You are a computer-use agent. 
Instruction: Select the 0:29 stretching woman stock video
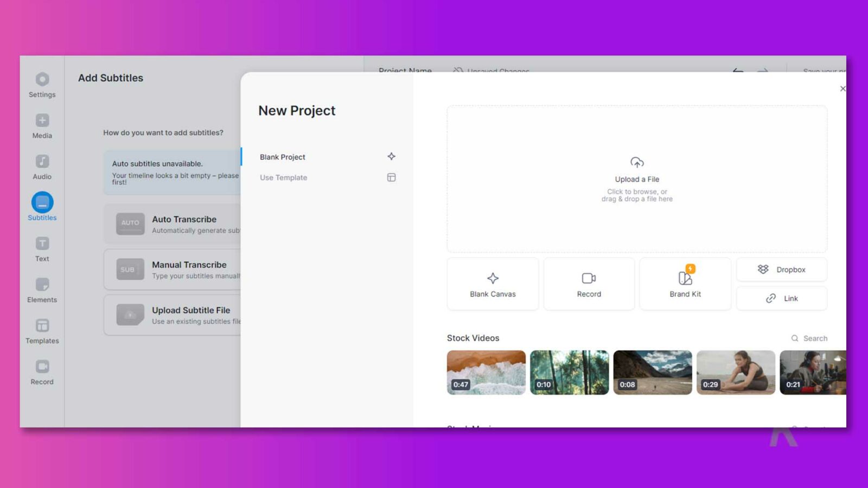(x=736, y=373)
